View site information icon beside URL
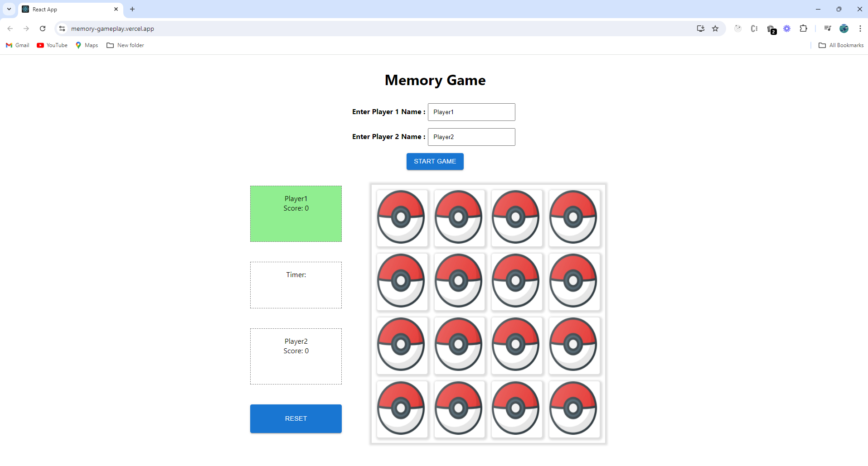Screen dimensions: 868x466 pos(62,29)
